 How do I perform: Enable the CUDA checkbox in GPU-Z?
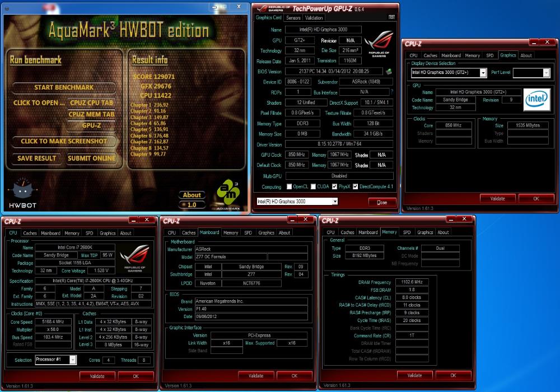coord(313,186)
